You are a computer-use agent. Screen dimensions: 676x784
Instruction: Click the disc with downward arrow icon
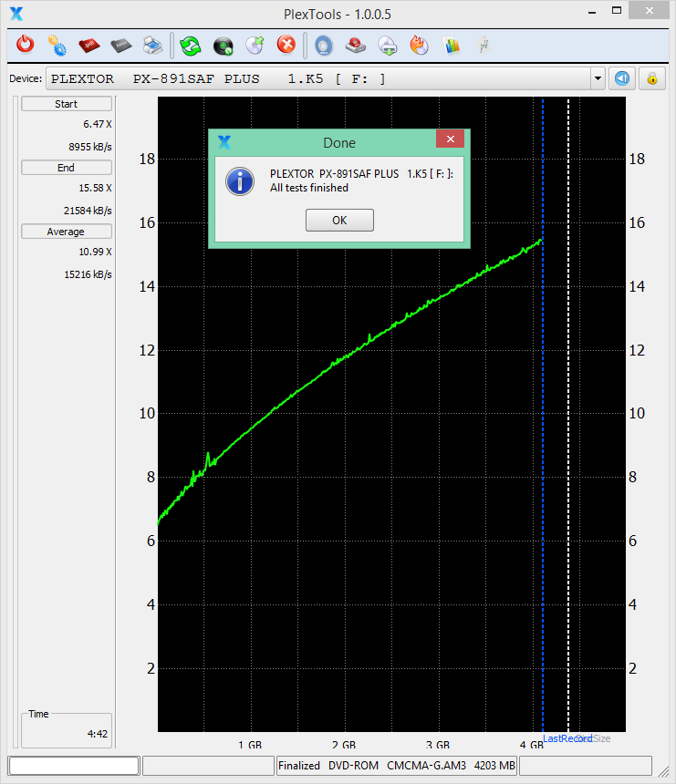click(x=388, y=46)
